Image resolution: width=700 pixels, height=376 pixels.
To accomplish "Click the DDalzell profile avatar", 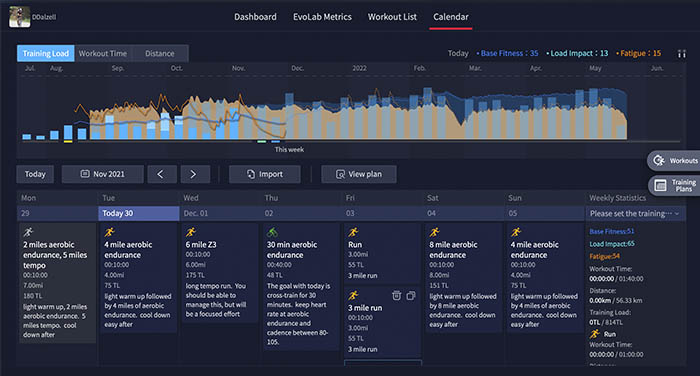I will tap(20, 17).
